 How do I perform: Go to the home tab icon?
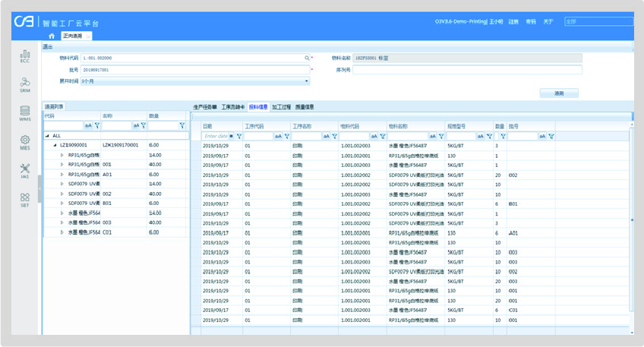click(52, 36)
